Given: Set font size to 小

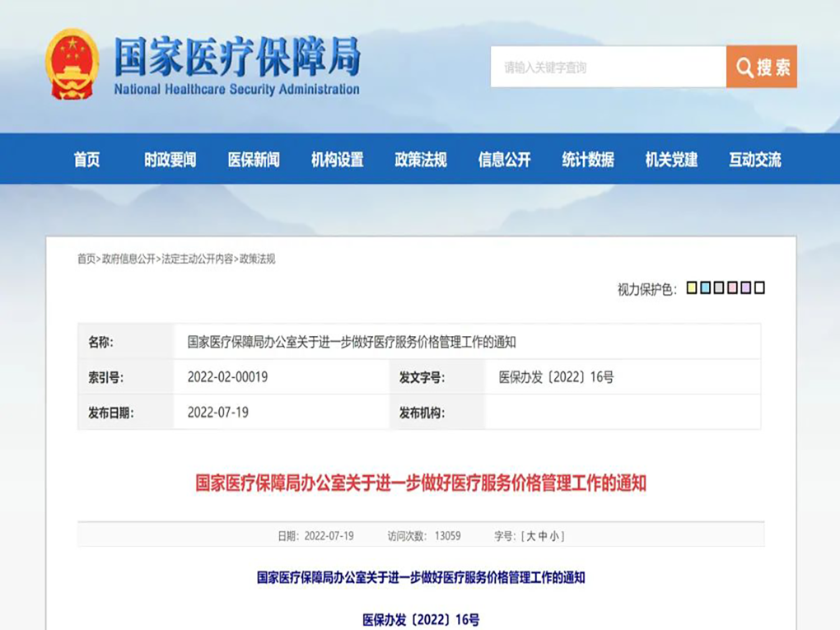Looking at the screenshot, I should click(554, 536).
